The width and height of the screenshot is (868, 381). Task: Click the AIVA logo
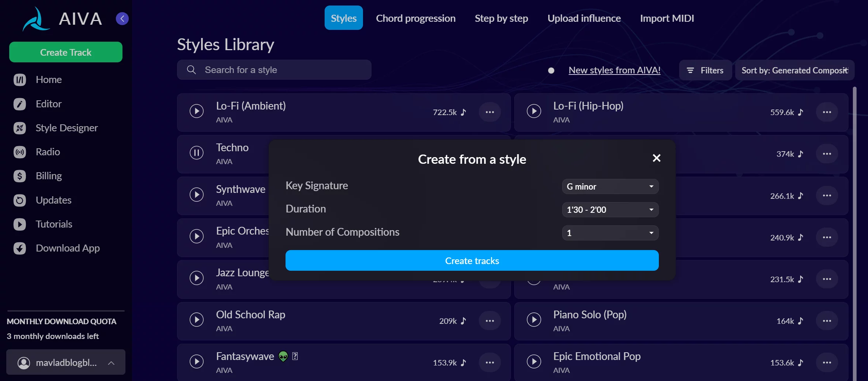pos(62,18)
